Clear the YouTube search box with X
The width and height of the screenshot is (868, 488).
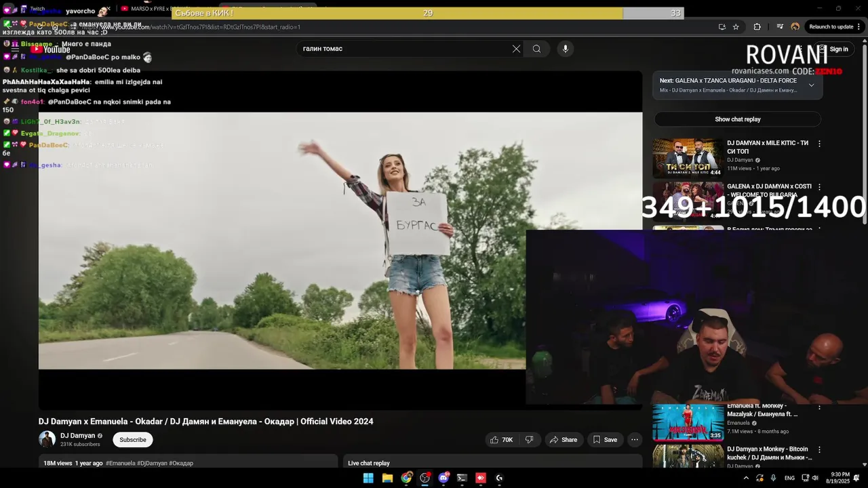516,49
